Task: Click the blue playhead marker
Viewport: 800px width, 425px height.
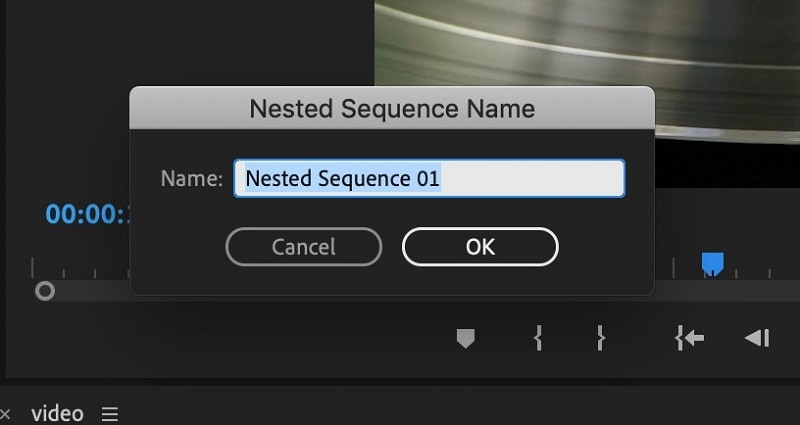Action: [712, 264]
